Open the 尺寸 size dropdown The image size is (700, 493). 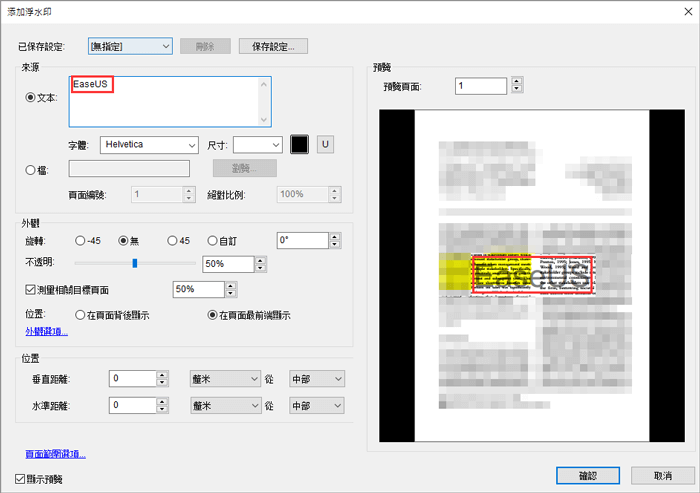coord(258,145)
